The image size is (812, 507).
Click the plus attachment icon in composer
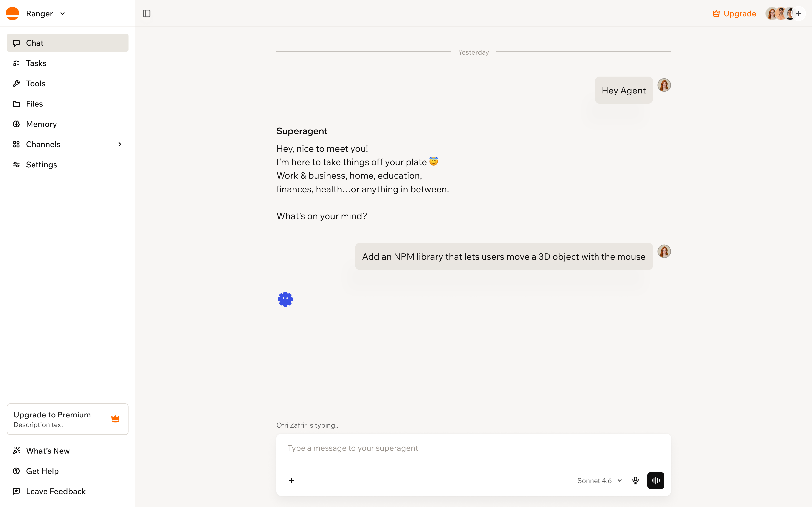click(292, 480)
